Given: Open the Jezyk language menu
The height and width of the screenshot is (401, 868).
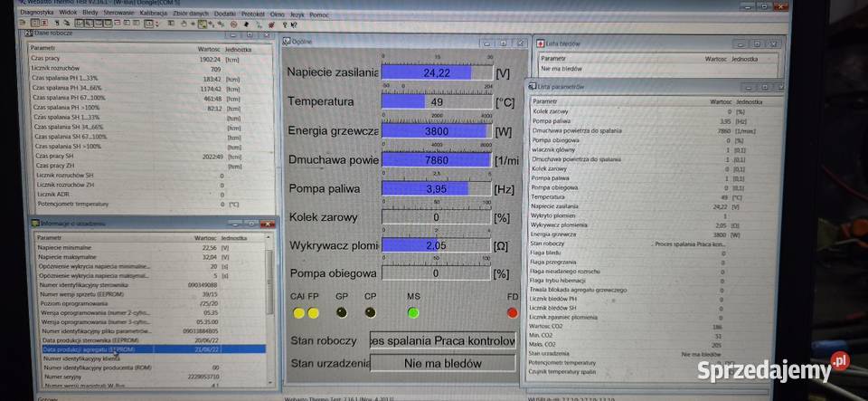Looking at the screenshot, I should [x=297, y=15].
